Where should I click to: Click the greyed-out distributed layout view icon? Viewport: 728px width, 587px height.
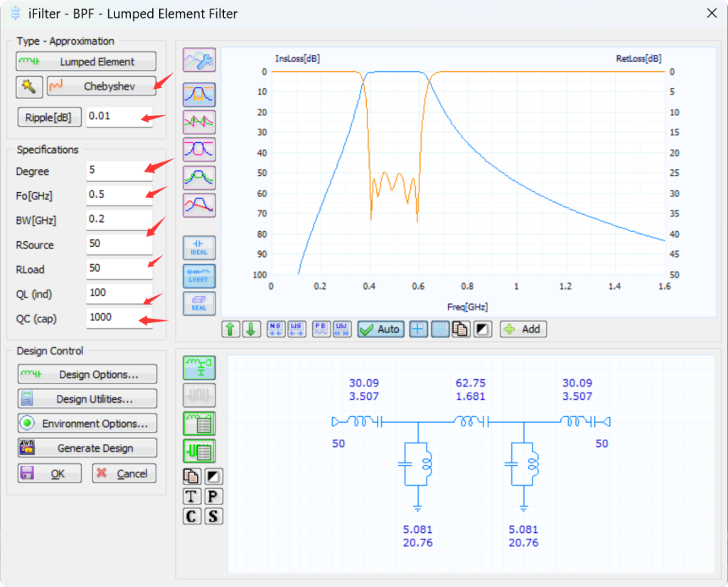tap(199, 395)
